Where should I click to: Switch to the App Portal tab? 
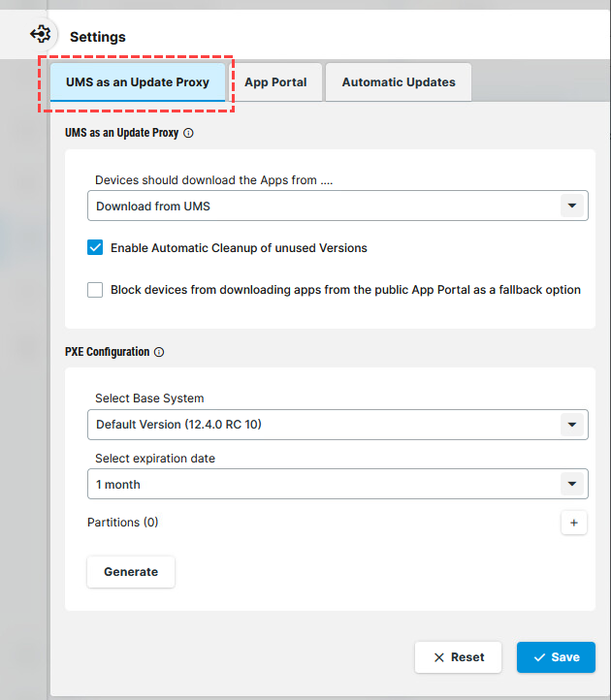point(275,82)
